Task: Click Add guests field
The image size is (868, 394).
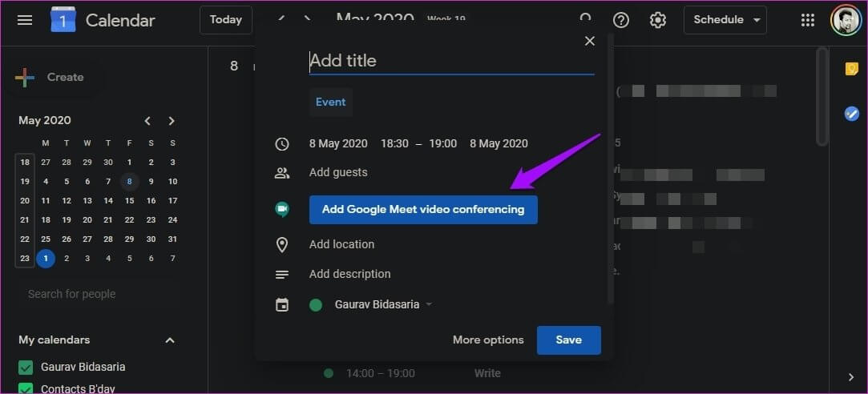Action: click(338, 173)
